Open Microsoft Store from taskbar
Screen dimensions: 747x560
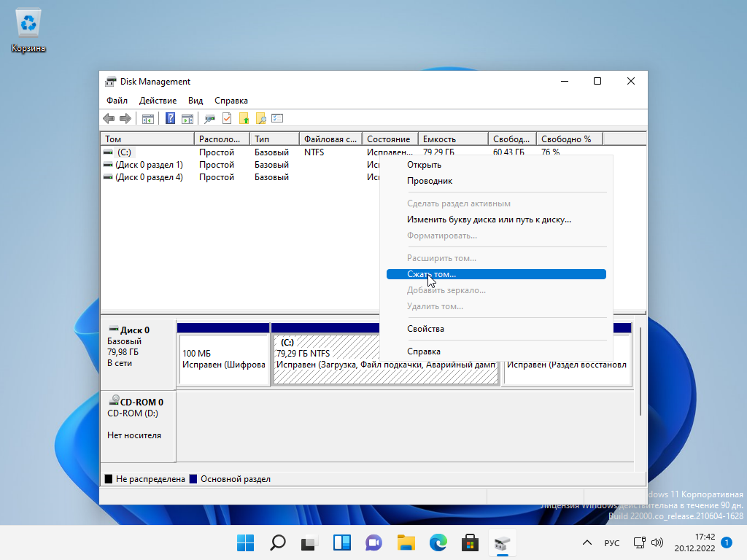pyautogui.click(x=471, y=542)
